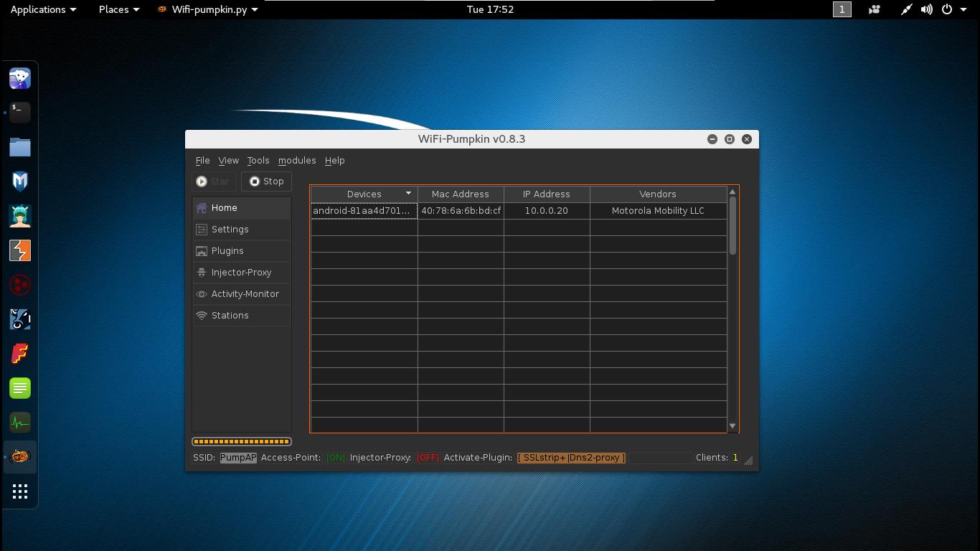Select device android-81aa4d701 cell

pos(364,211)
